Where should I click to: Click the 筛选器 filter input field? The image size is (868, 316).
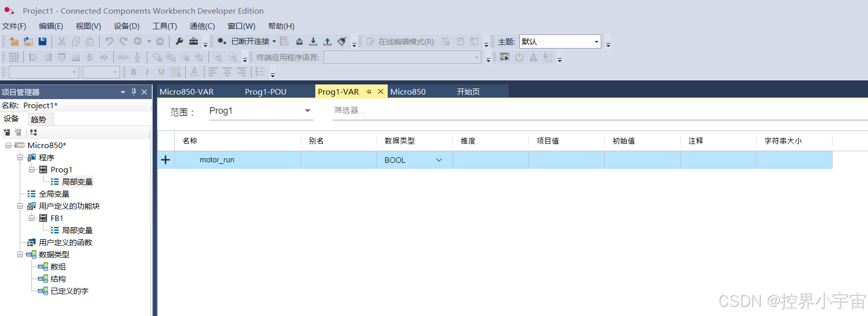point(600,111)
